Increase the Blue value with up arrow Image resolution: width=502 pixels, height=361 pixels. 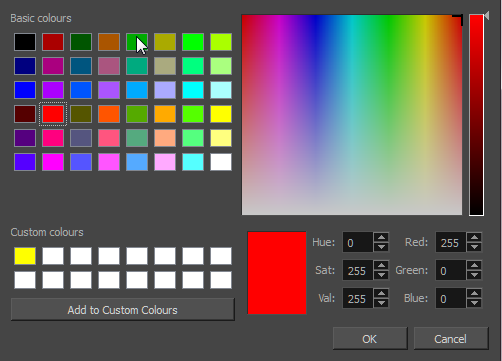[x=474, y=293]
